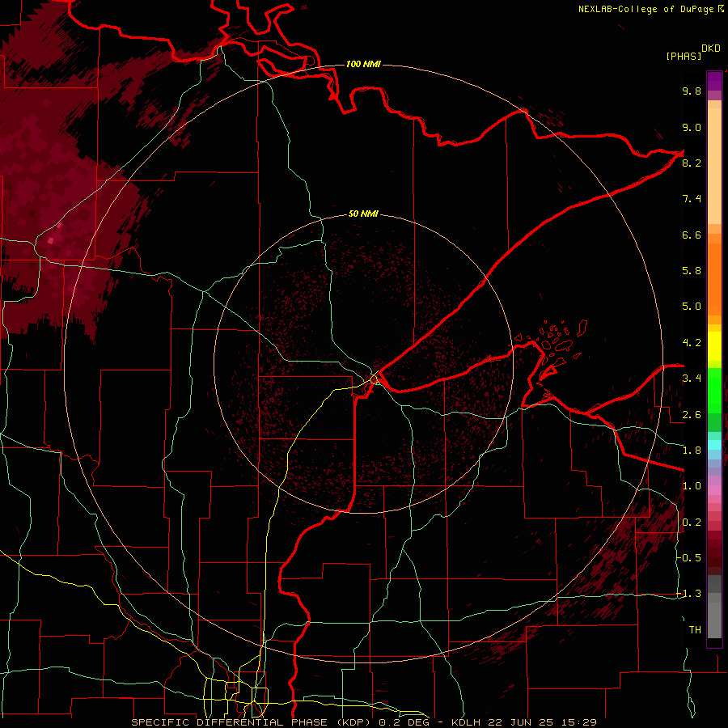Click the brightest pink KDP pixel in northwest echo
The image size is (728, 728).
coord(51,240)
